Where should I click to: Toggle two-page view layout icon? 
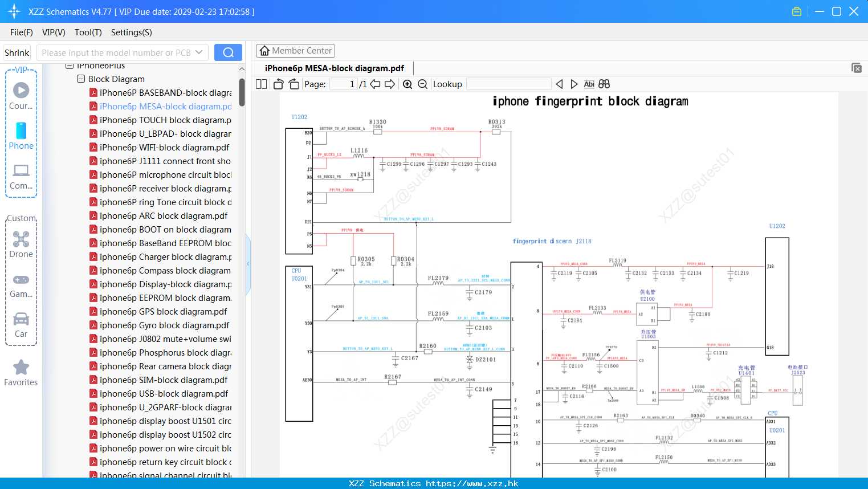coord(262,84)
